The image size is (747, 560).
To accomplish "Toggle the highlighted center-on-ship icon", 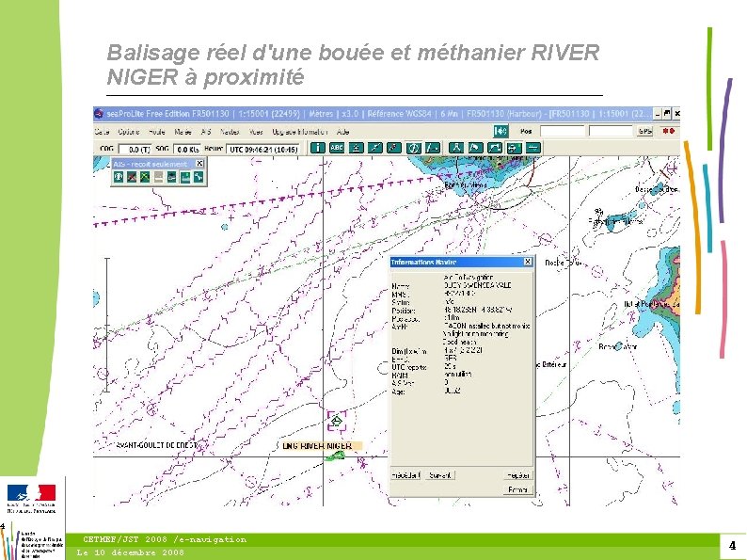I will (514, 148).
